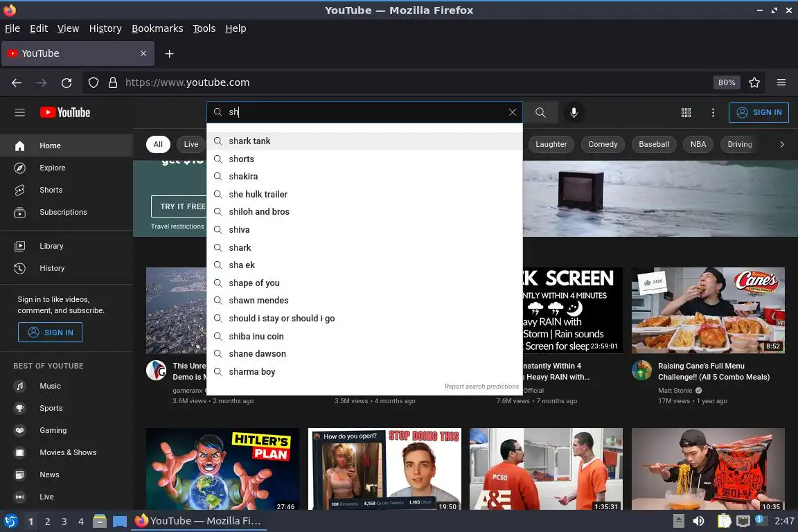Choose the 'shiba inu coin' suggestion

click(364, 336)
